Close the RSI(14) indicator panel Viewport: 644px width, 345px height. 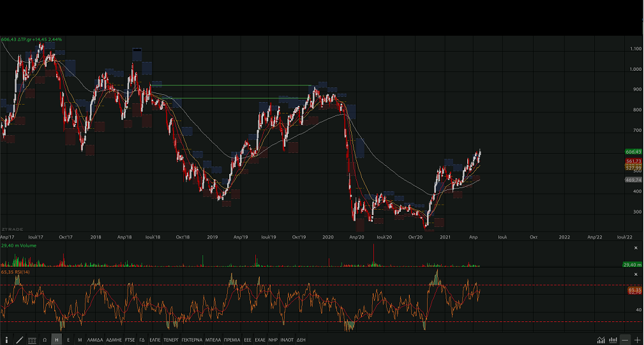[x=635, y=274]
